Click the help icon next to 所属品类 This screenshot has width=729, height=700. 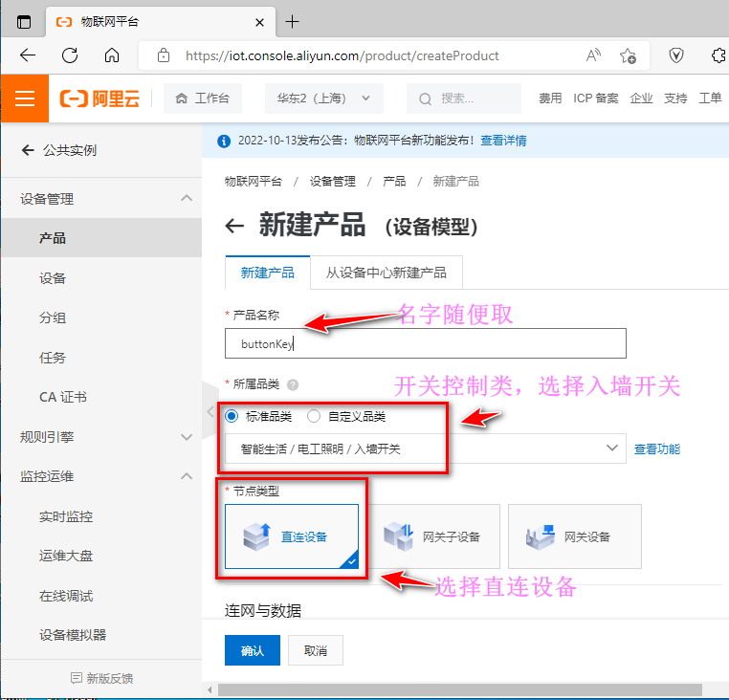(x=293, y=384)
